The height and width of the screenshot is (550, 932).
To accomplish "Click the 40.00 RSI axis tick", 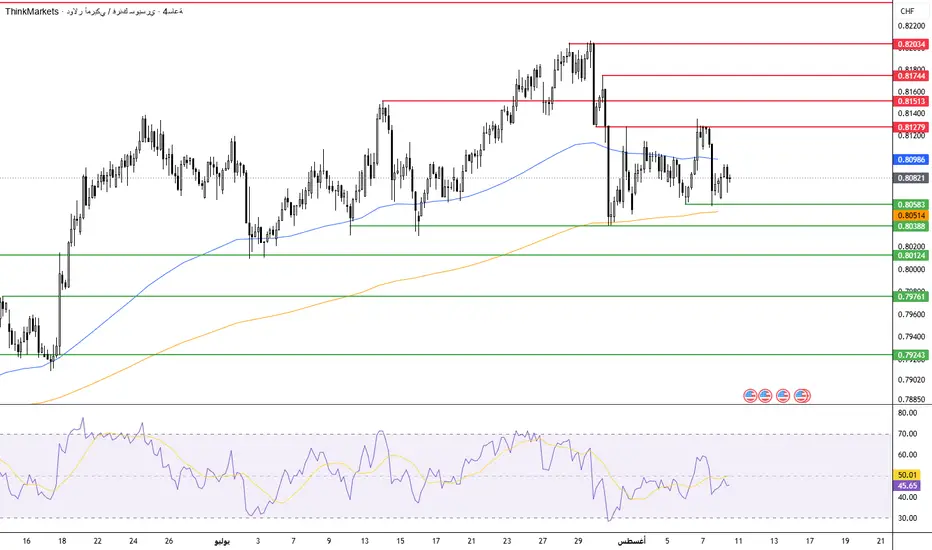I will 907,497.
